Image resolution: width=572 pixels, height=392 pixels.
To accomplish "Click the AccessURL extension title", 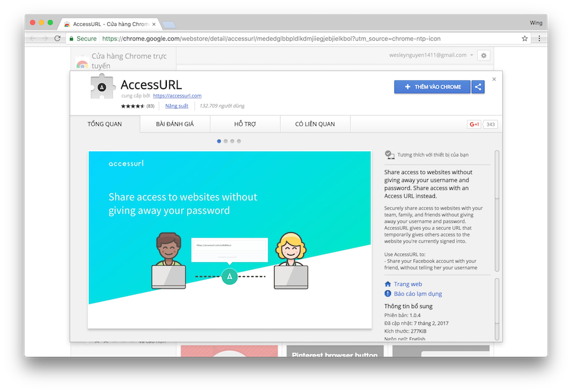I will (151, 85).
